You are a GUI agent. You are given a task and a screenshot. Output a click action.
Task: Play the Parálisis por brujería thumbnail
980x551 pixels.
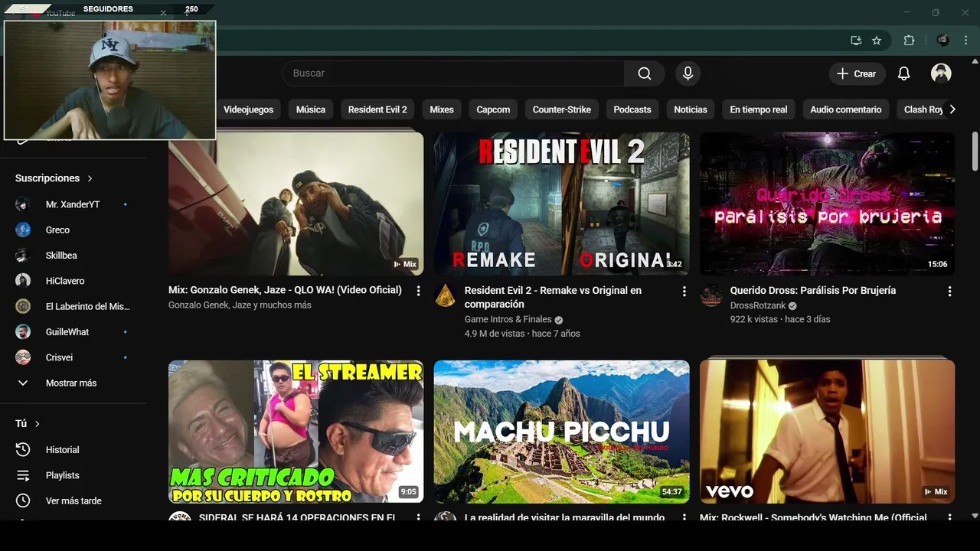point(827,204)
